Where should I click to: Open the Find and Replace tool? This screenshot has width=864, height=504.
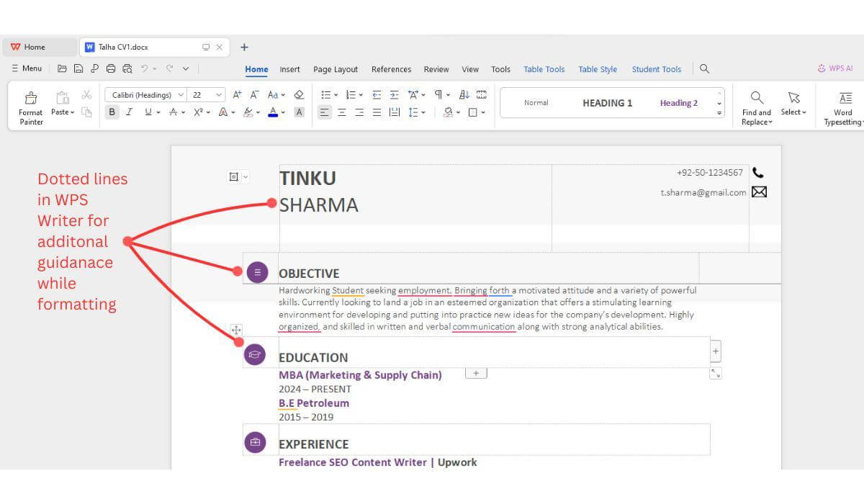(757, 107)
